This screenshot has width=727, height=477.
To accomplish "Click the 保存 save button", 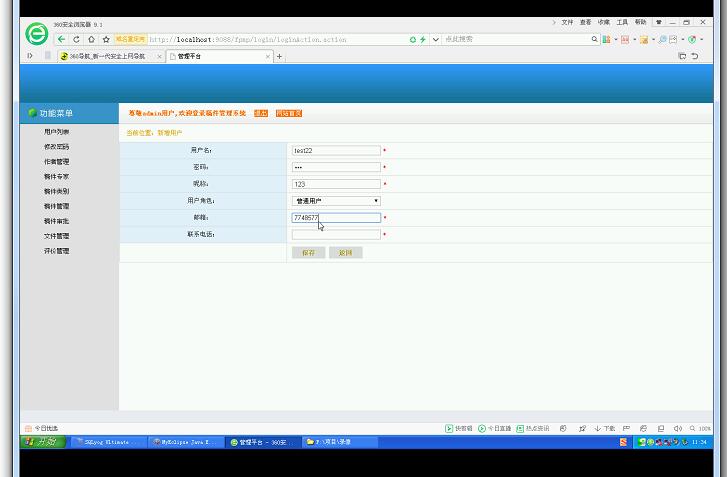I will click(x=308, y=253).
